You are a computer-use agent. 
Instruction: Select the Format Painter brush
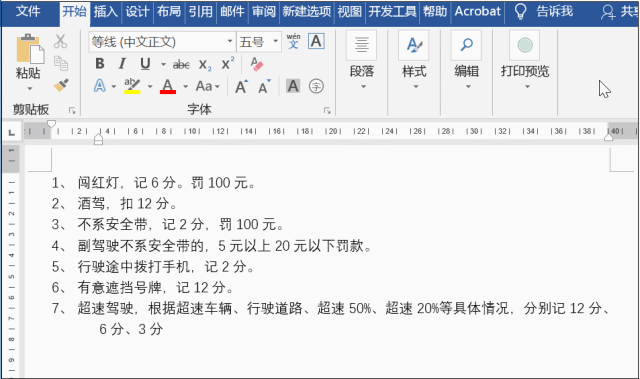61,85
